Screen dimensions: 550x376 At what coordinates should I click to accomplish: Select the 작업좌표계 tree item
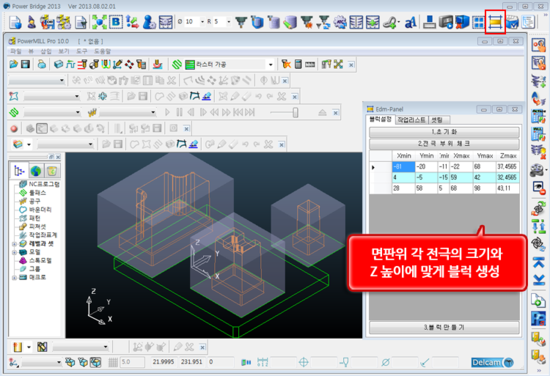click(43, 235)
